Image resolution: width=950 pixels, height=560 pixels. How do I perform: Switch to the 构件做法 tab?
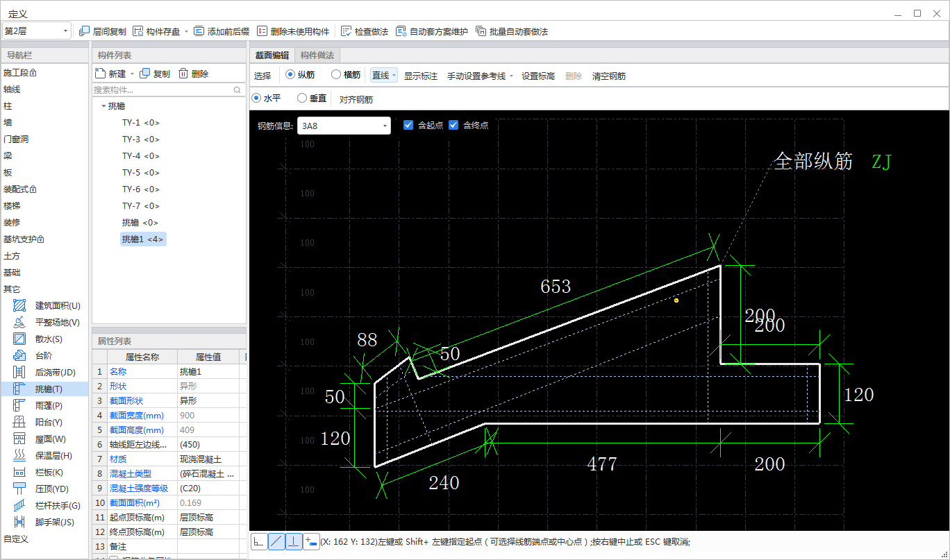coord(317,56)
